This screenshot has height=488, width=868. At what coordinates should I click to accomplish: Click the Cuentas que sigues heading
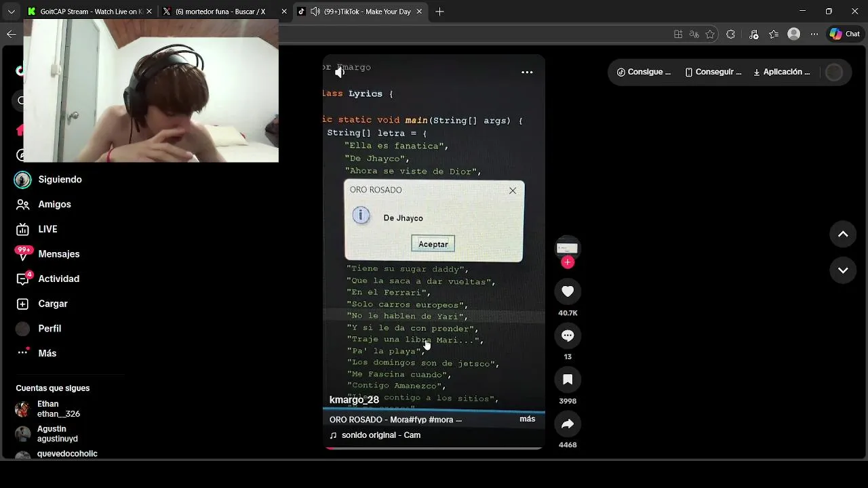[x=53, y=388]
